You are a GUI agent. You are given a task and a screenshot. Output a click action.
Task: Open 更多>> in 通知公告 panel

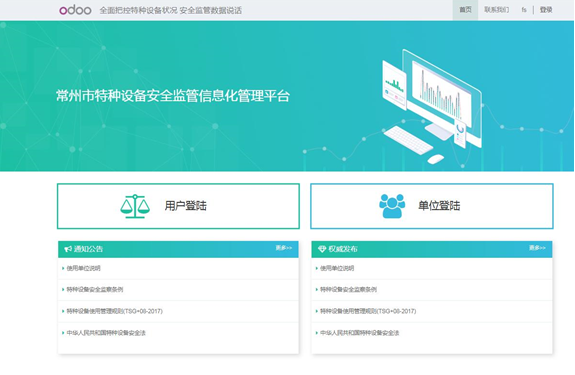point(284,248)
